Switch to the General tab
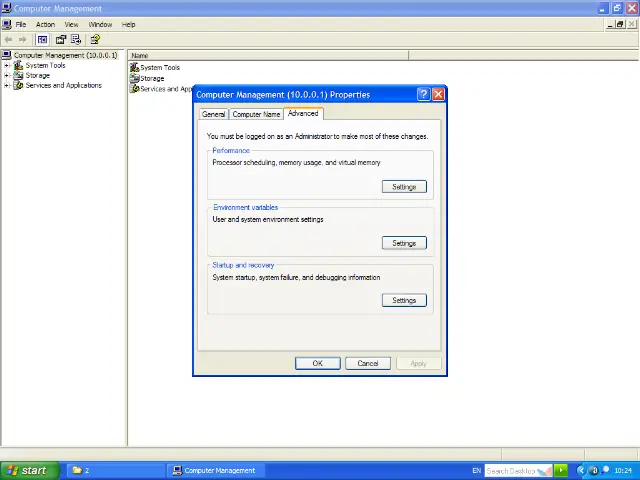Image resolution: width=640 pixels, height=480 pixels. 213,114
